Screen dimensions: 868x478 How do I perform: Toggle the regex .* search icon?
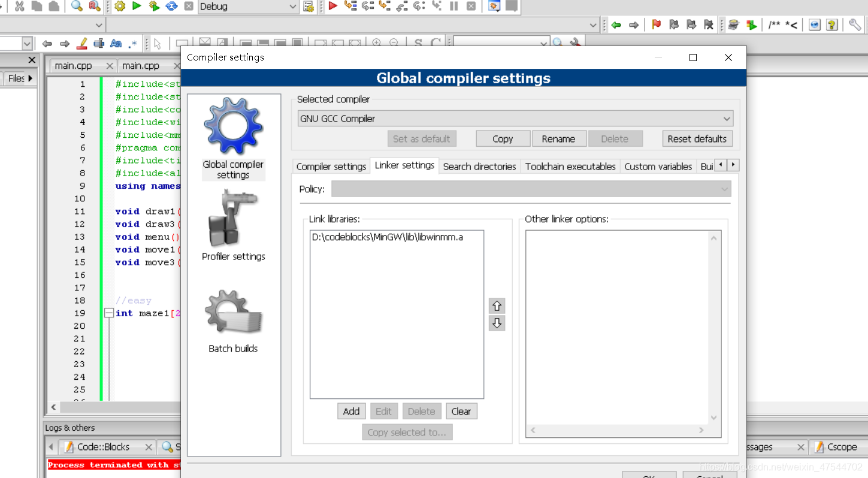point(133,43)
